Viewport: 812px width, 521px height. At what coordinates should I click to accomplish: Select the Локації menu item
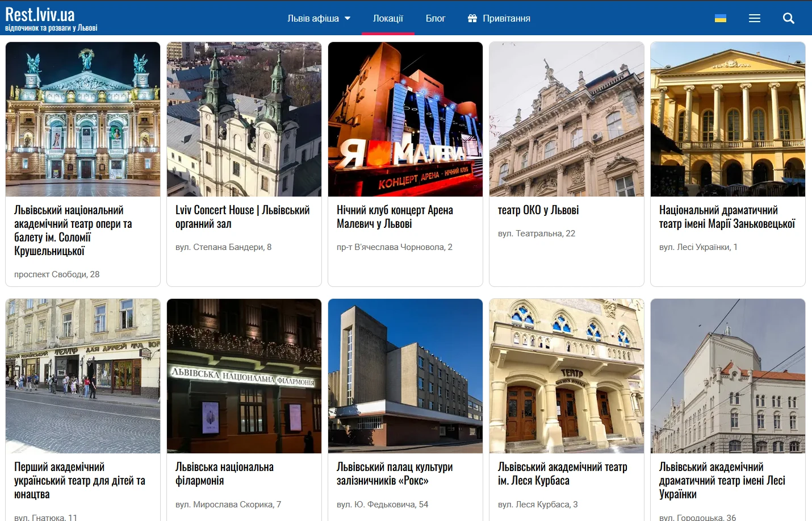[388, 18]
